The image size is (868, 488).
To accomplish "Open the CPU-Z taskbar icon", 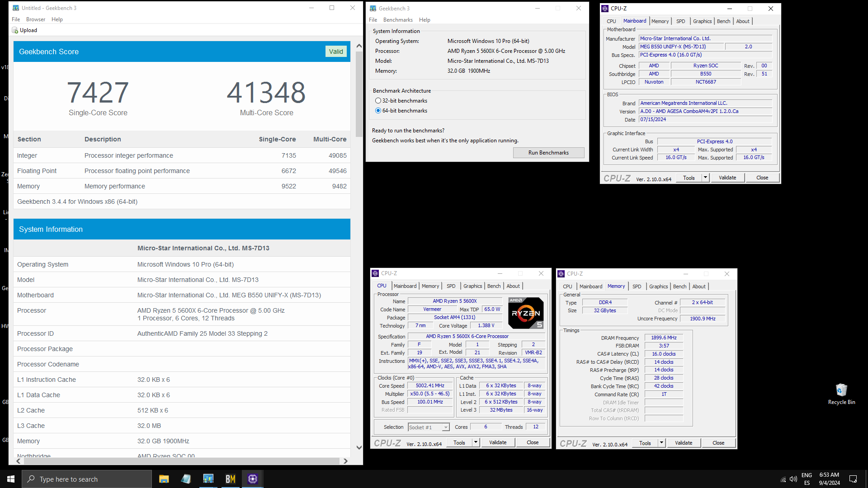I will [252, 479].
